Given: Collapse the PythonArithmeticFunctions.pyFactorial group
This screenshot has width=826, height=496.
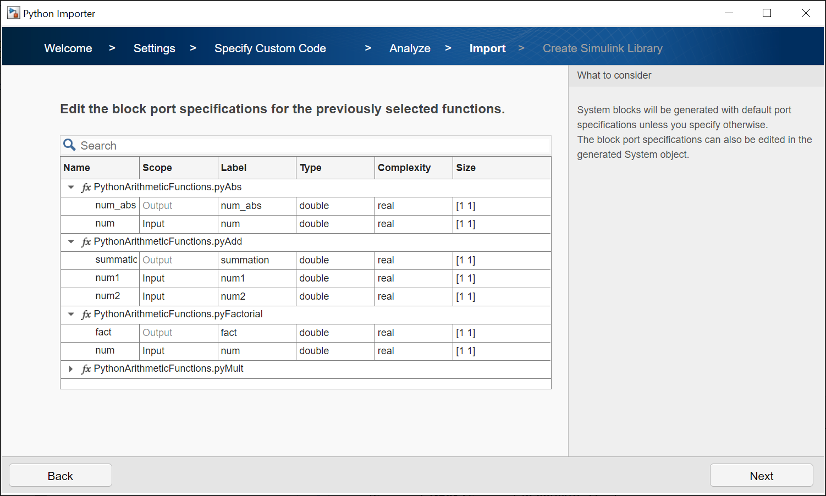Looking at the screenshot, I should [x=71, y=314].
